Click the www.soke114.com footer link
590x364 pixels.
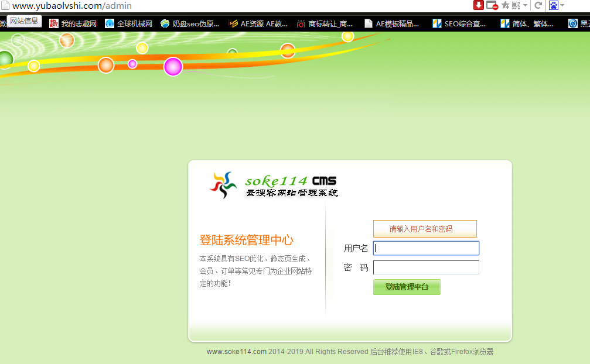coord(237,352)
